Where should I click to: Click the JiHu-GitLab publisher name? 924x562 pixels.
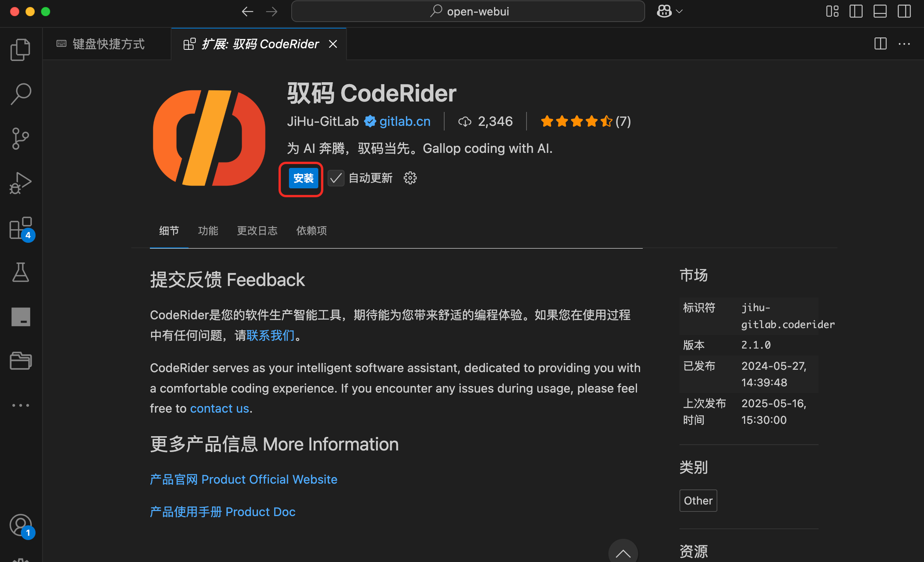point(323,122)
